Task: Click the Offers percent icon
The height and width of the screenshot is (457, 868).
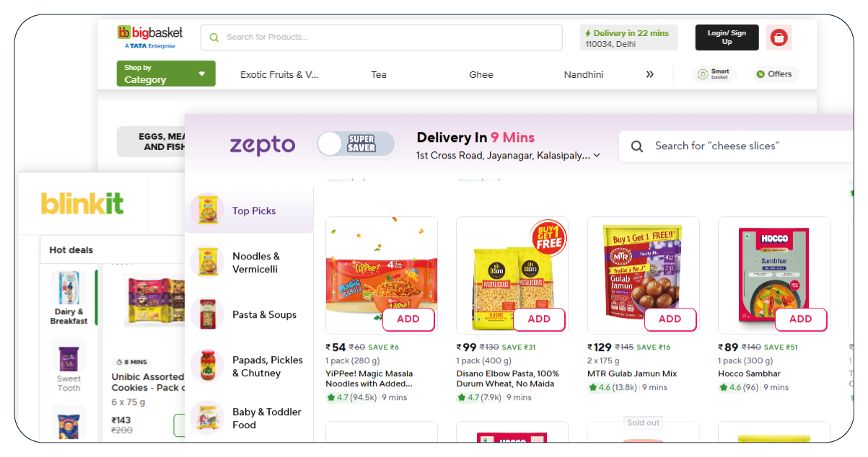Action: click(x=760, y=74)
